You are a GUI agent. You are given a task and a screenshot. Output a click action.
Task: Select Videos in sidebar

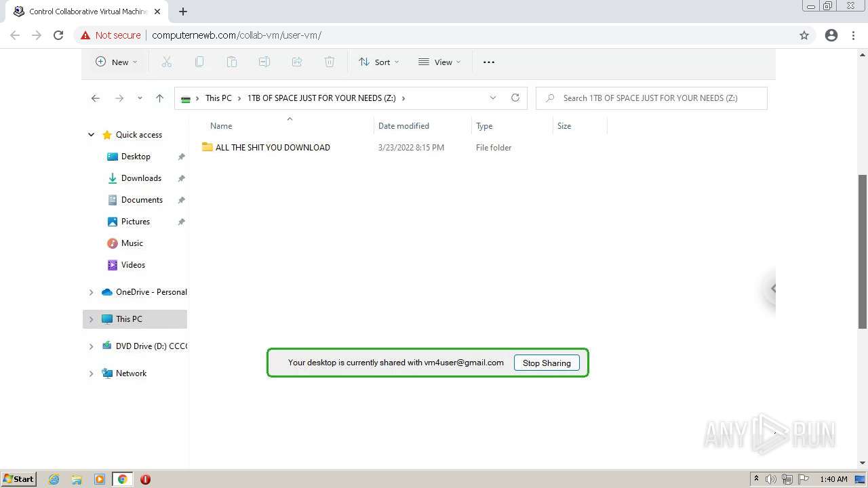(x=133, y=265)
